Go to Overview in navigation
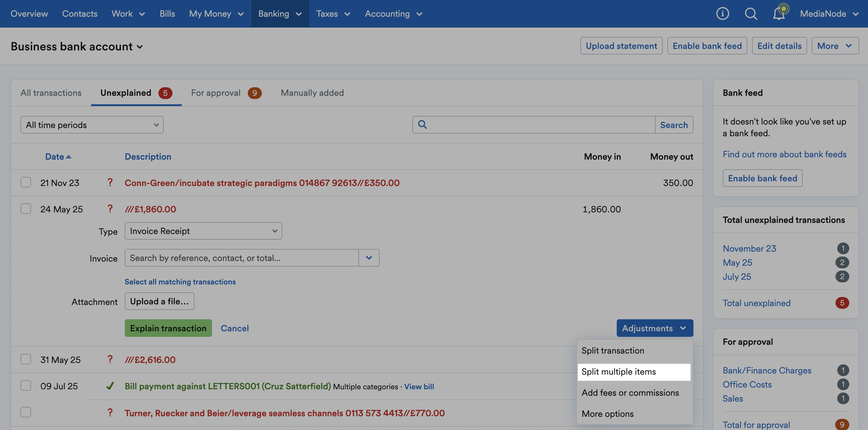 (x=29, y=13)
